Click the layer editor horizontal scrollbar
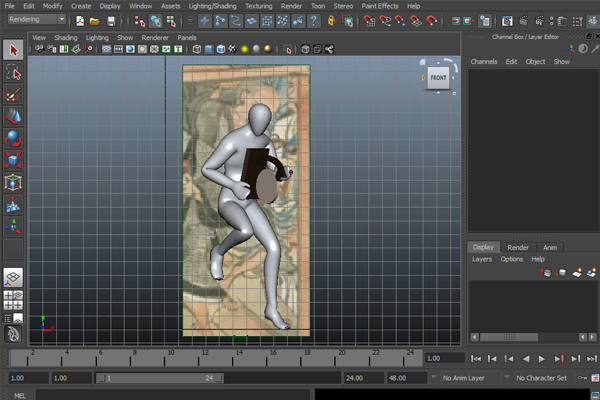This screenshot has height=400, width=600. pyautogui.click(x=509, y=337)
